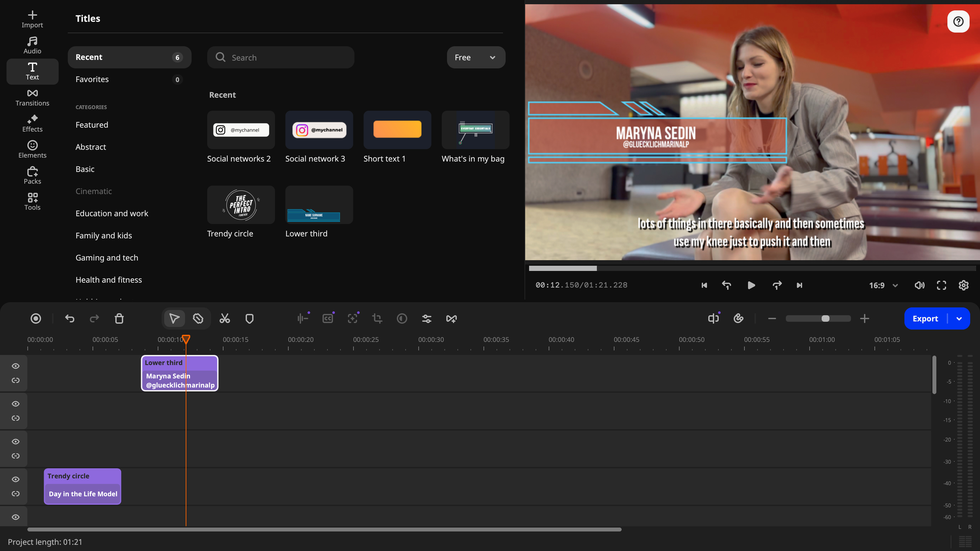Open the voiceover speaker icon in toolbar
Image resolution: width=980 pixels, height=551 pixels.
click(x=713, y=318)
